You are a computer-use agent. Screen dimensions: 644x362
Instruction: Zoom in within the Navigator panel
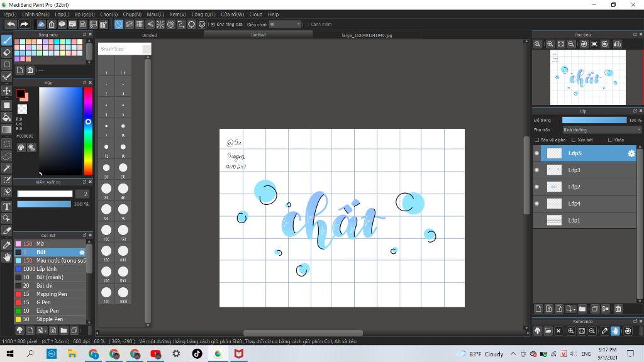pos(550,44)
